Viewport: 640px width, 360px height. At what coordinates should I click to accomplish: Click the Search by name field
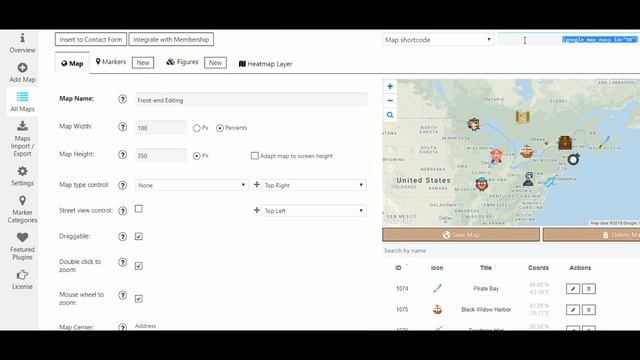point(511,251)
